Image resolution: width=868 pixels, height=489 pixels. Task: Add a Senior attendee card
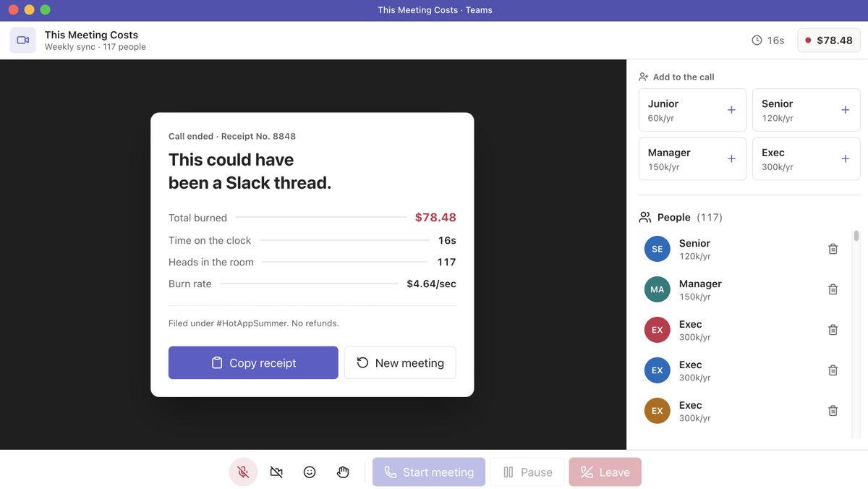point(807,110)
